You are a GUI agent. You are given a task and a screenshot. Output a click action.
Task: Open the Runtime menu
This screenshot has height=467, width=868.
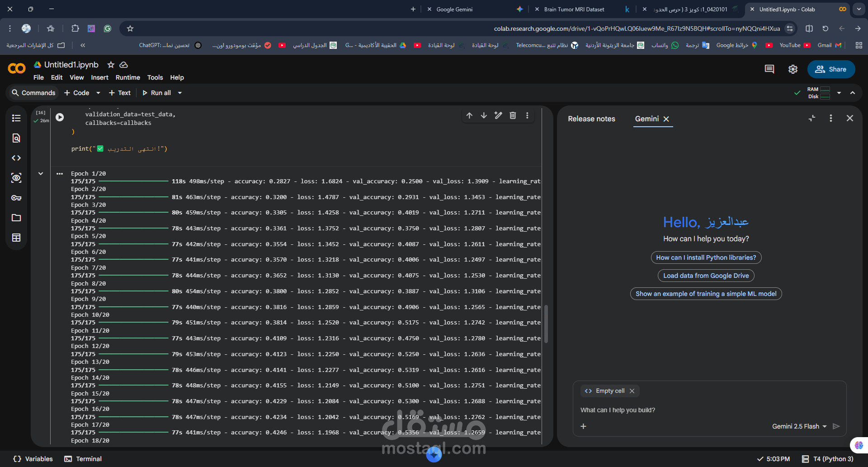click(x=128, y=77)
